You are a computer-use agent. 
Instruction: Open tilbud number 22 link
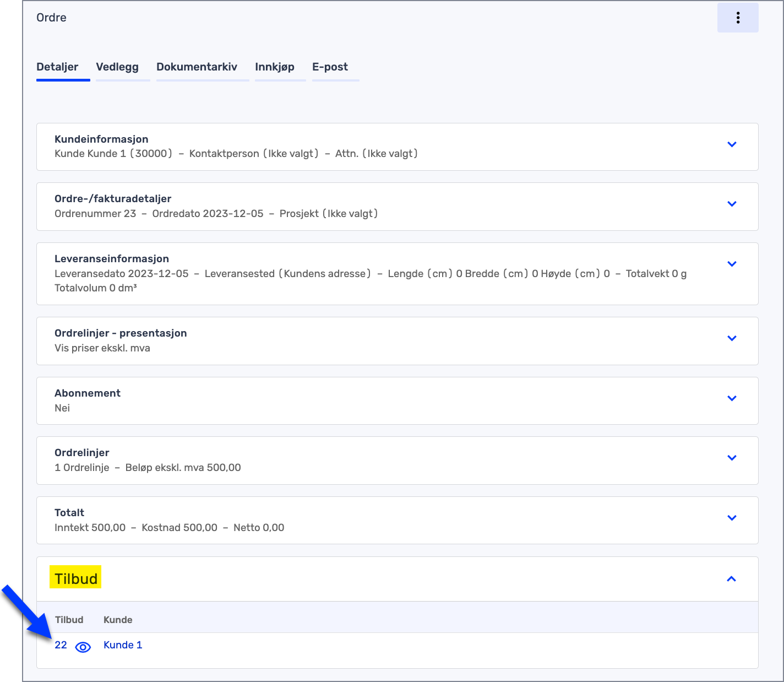pyautogui.click(x=61, y=645)
